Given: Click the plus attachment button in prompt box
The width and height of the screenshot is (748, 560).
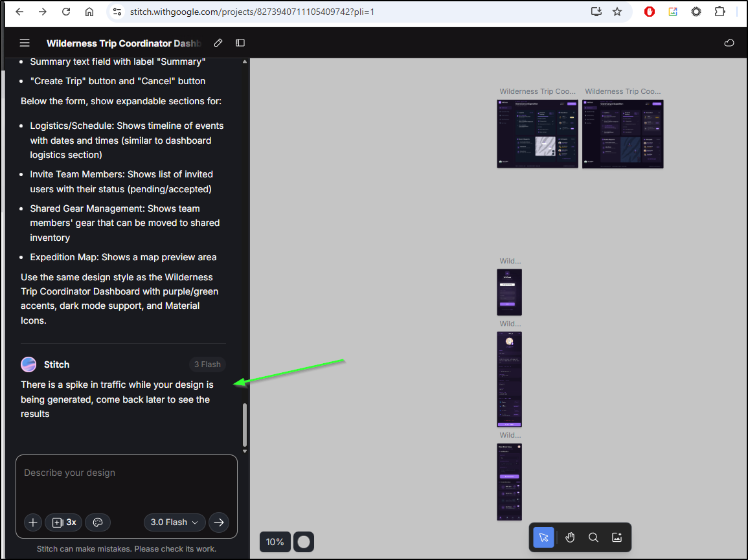Looking at the screenshot, I should click(33, 522).
